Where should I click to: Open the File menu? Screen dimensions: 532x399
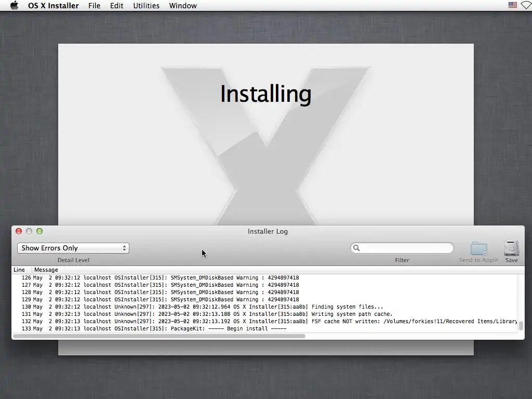coord(95,6)
